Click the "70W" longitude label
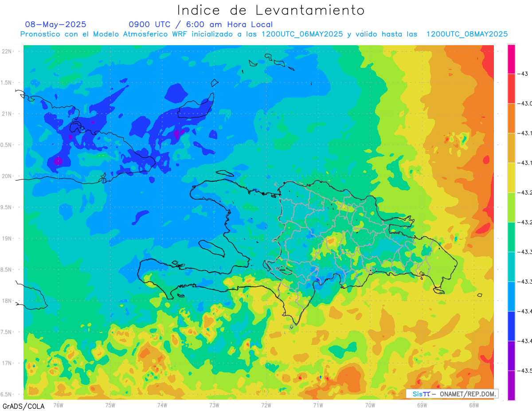This screenshot has height=411, width=532. tap(370, 405)
